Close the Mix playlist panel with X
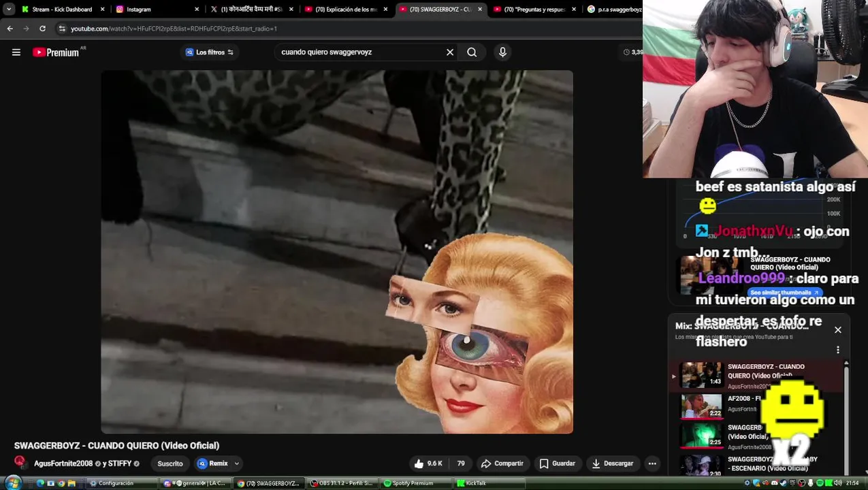Screen dimensions: 868x490 click(838, 330)
